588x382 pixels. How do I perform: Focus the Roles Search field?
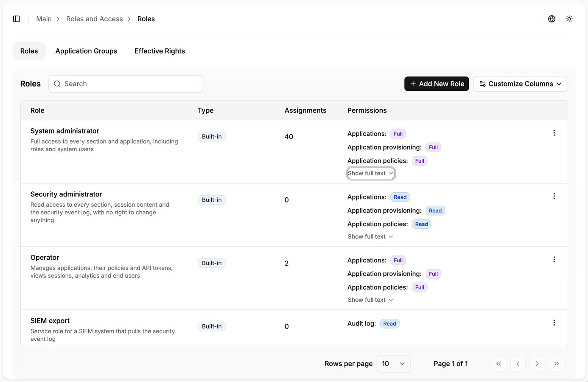tap(126, 84)
